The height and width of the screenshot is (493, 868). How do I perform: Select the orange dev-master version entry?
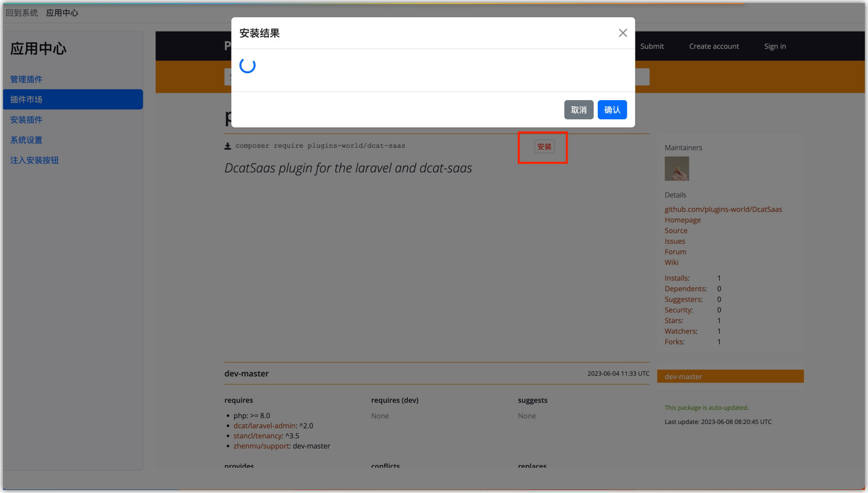click(730, 376)
